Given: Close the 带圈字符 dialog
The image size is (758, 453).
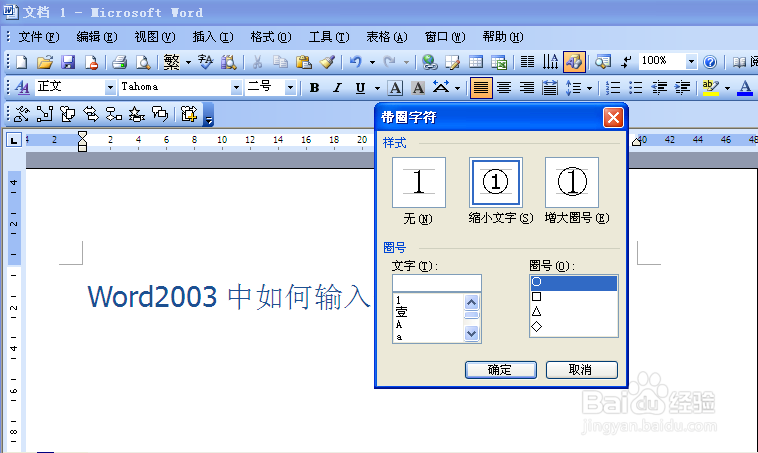Looking at the screenshot, I should (613, 117).
